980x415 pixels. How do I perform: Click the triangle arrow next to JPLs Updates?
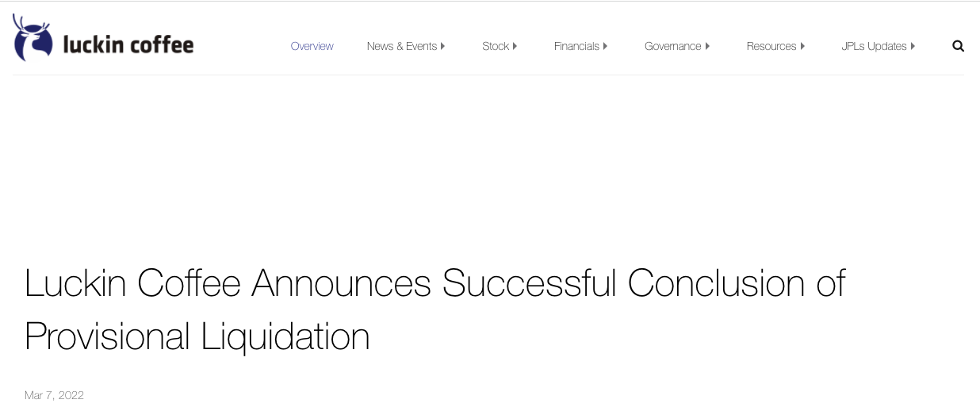tap(913, 46)
